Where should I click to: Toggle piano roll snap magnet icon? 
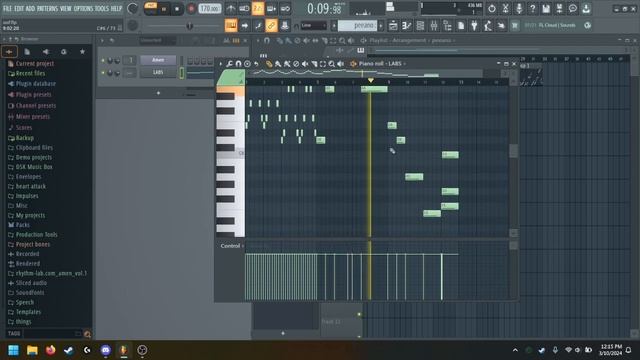(238, 64)
